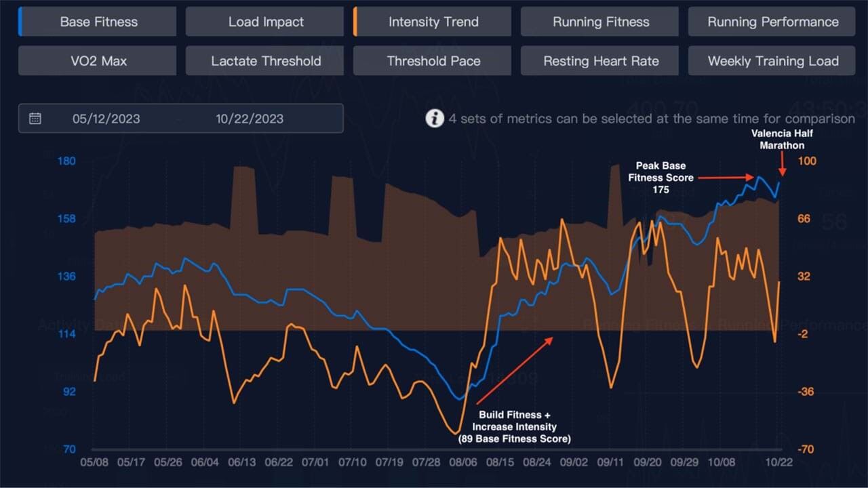Enable the Running Fitness metric
The width and height of the screenshot is (868, 488).
(x=600, y=22)
